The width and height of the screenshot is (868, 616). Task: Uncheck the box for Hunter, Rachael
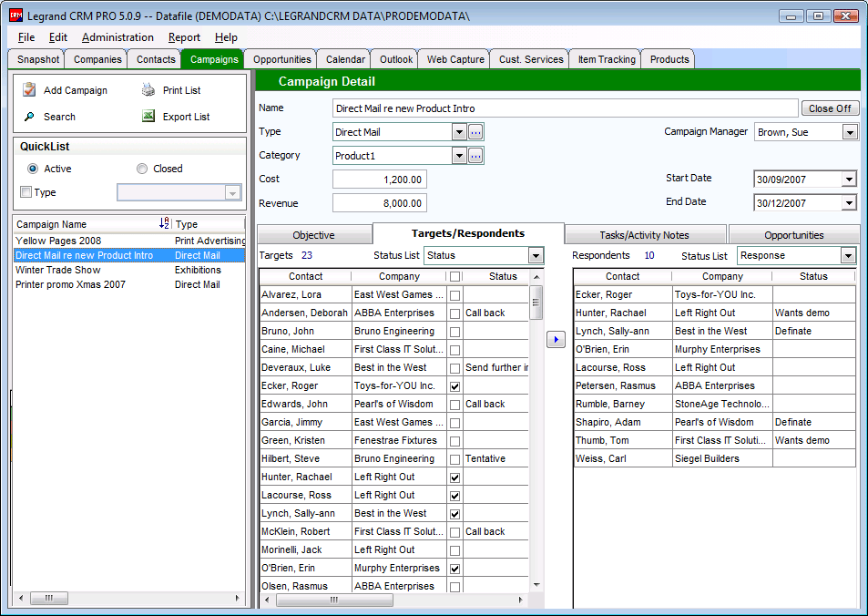[x=454, y=477]
